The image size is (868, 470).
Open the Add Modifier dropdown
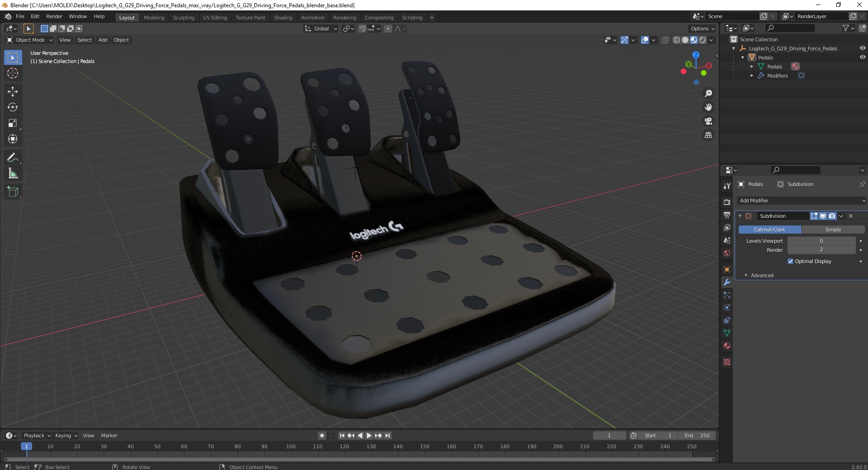[801, 201]
